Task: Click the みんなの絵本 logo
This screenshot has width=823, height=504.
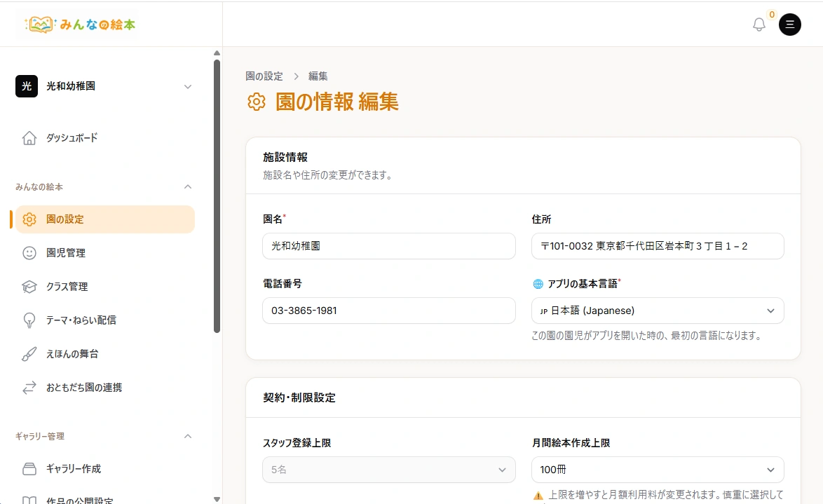Action: [x=79, y=24]
